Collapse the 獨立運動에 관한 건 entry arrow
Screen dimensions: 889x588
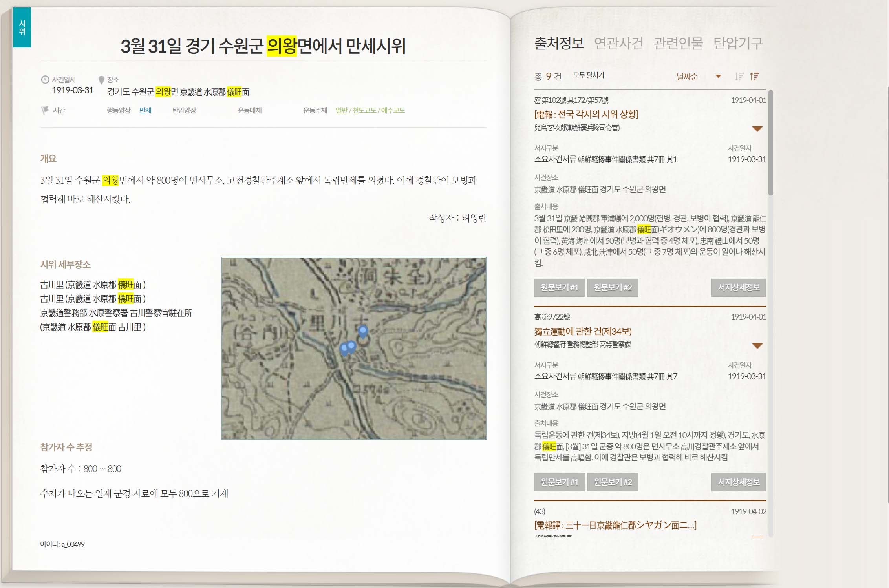click(757, 346)
